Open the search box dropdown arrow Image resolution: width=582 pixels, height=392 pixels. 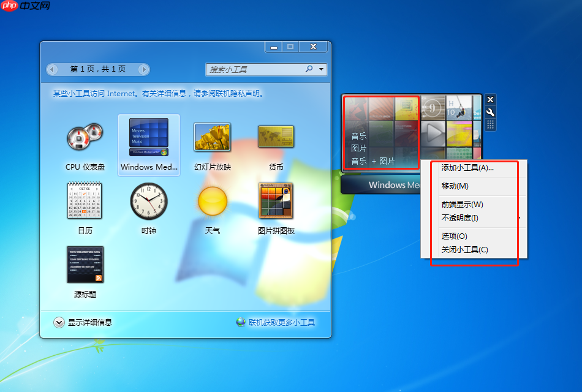pyautogui.click(x=321, y=69)
